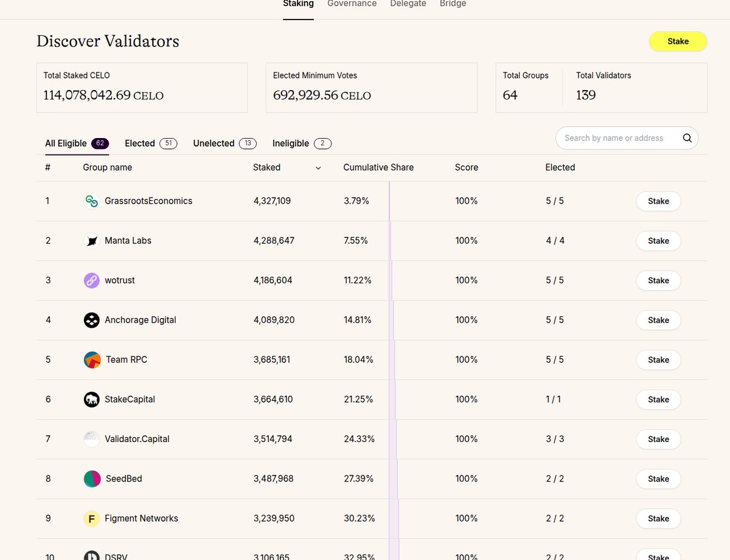The image size is (730, 560).
Task: Stake with Anchorage Digital
Action: coord(658,320)
